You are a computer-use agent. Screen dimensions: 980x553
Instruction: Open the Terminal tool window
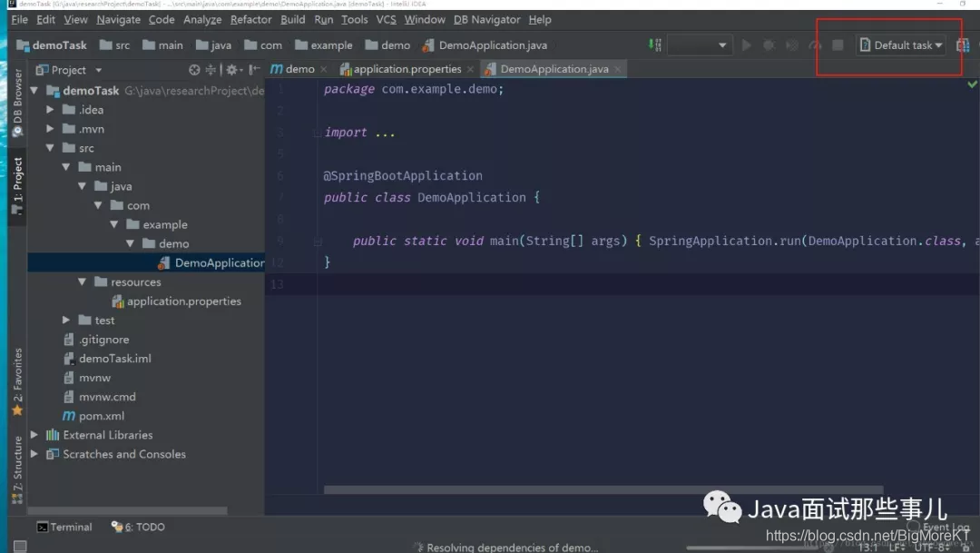(64, 527)
